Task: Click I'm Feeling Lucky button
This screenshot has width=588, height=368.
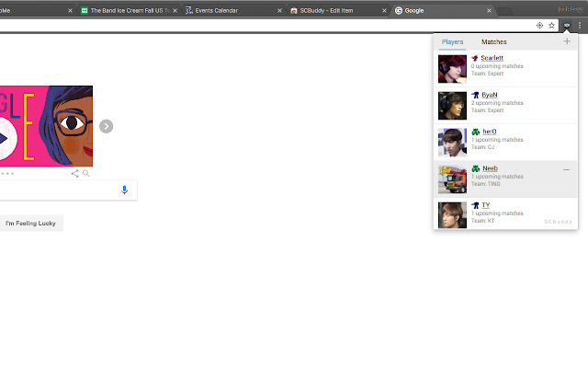Action: [30, 223]
